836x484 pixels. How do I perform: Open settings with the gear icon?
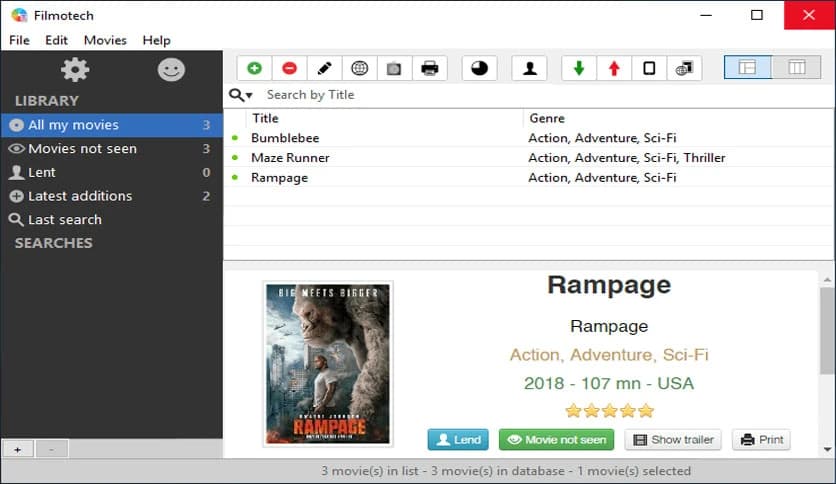coord(75,70)
